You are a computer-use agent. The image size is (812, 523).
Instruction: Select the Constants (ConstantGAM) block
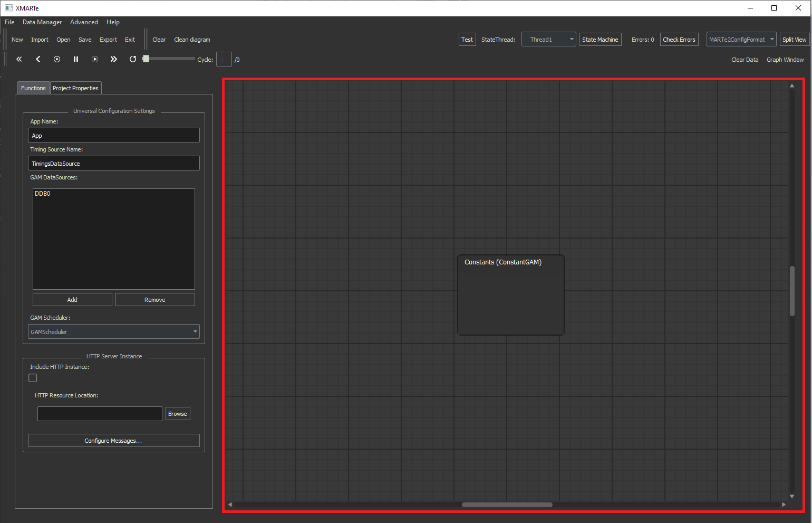tap(510, 294)
